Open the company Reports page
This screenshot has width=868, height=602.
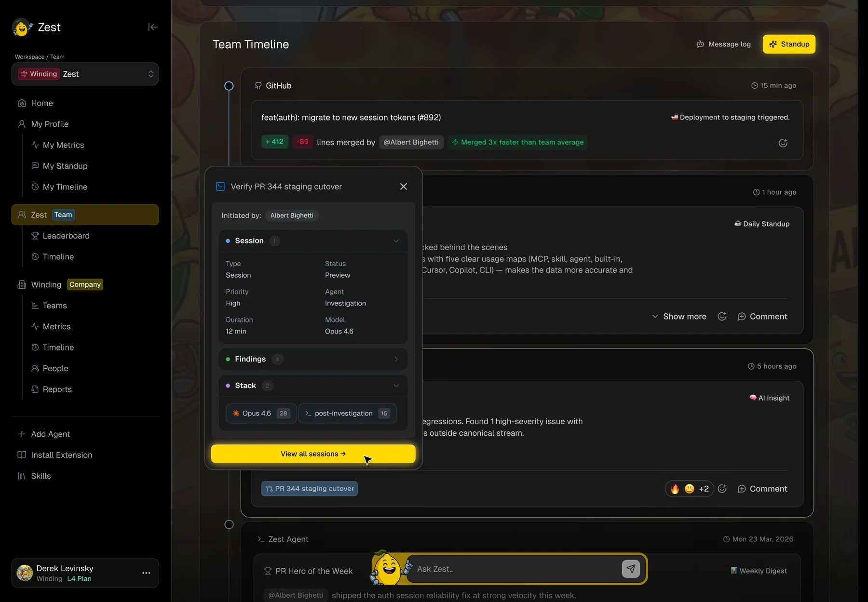[57, 389]
